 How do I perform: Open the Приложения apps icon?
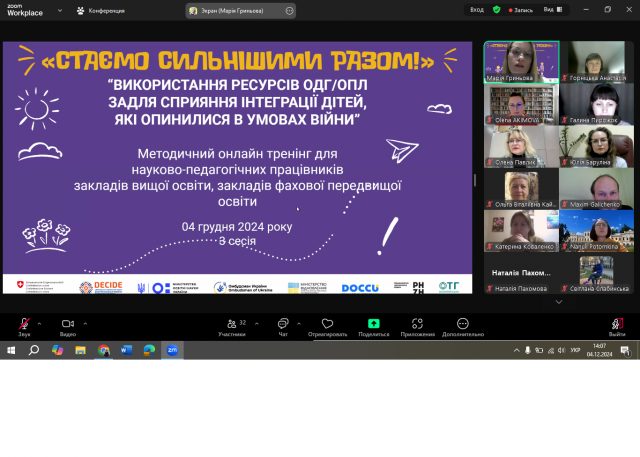click(417, 324)
